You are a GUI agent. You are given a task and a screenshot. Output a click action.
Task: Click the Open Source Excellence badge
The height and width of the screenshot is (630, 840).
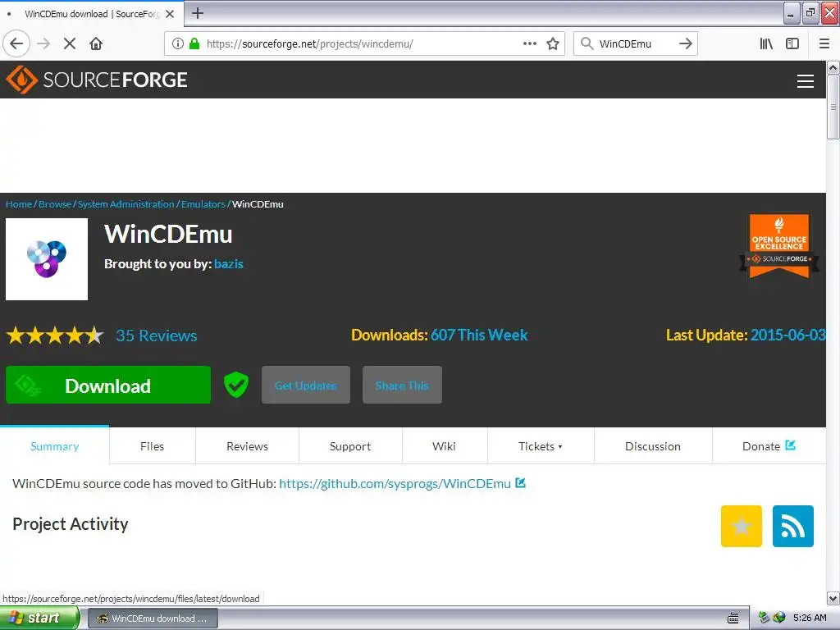pos(779,246)
